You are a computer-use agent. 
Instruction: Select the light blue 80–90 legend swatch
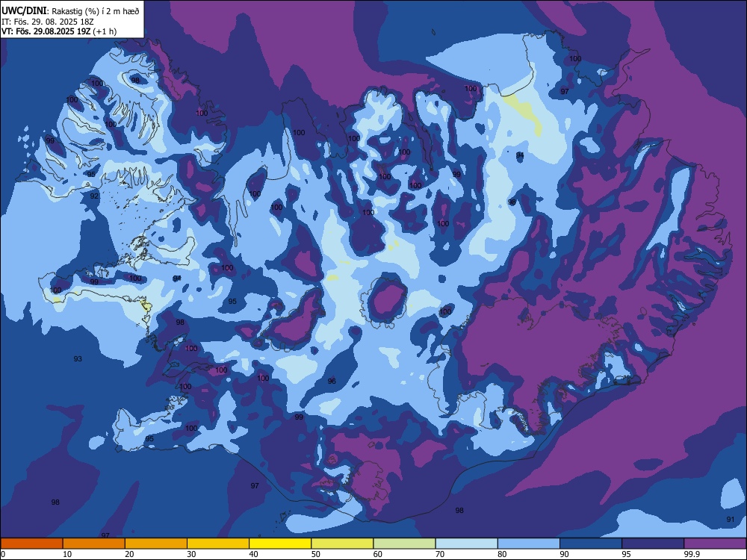[x=529, y=544]
